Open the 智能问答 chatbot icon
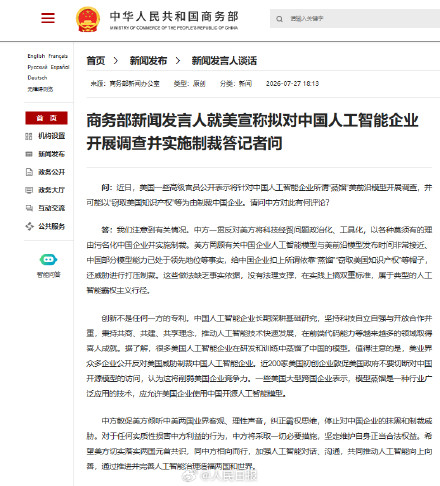This screenshot has height=486, width=440. click(48, 260)
